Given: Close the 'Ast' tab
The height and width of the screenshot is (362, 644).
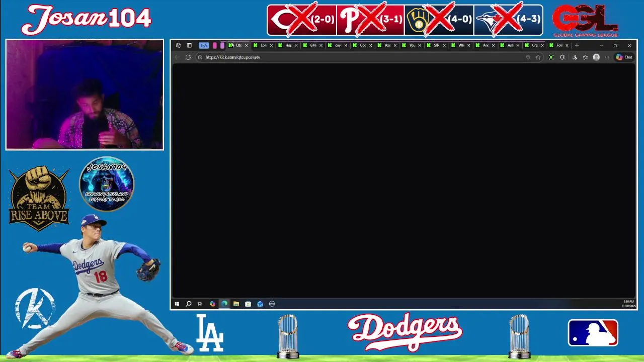Looking at the screenshot, I should point(518,45).
